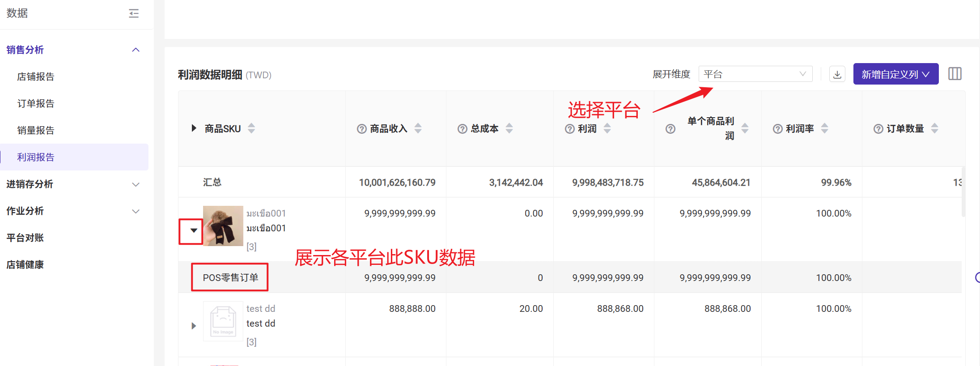Open 平台对账 sidebar link
Screen dimensions: 980x366
pos(25,238)
